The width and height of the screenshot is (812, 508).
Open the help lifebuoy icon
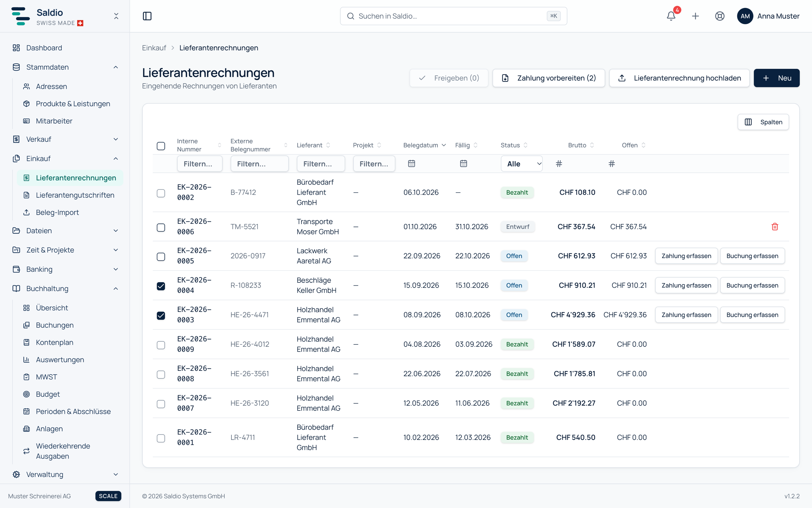pyautogui.click(x=720, y=16)
